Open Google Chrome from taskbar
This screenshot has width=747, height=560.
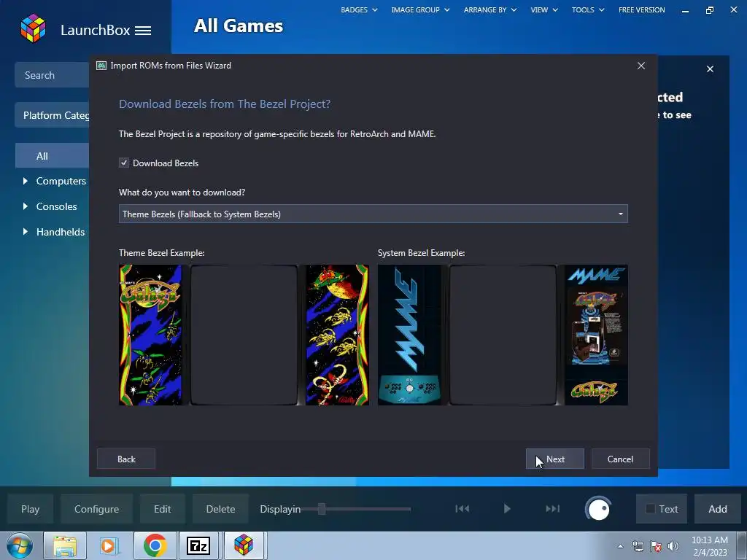click(155, 545)
